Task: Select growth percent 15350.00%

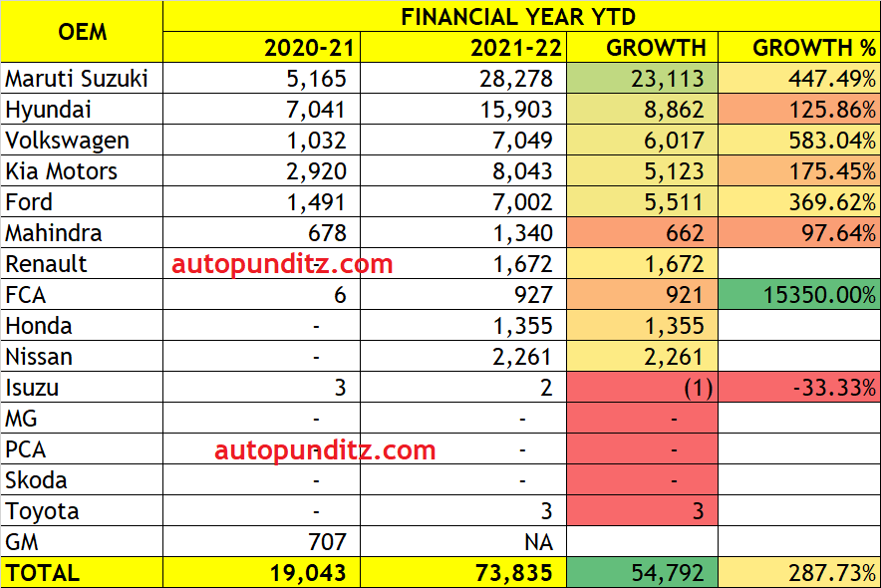Action: point(799,294)
